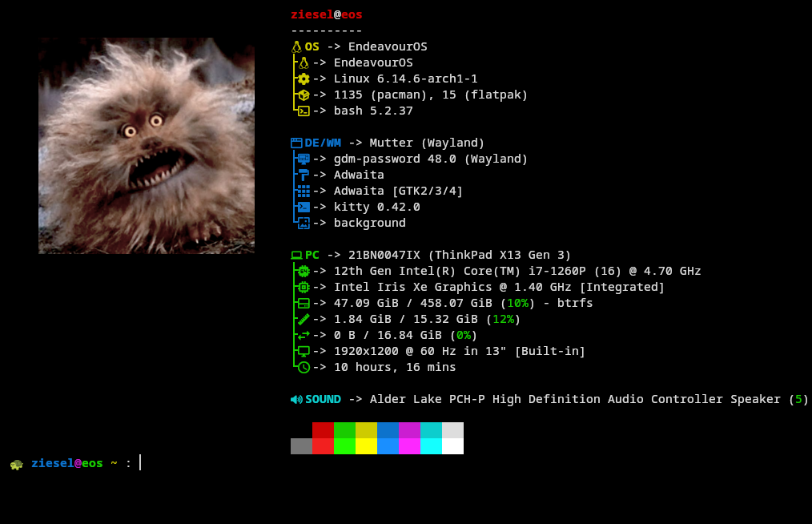812x524 pixels.
Task: Click the bright cyan palette swatch
Action: (432, 446)
